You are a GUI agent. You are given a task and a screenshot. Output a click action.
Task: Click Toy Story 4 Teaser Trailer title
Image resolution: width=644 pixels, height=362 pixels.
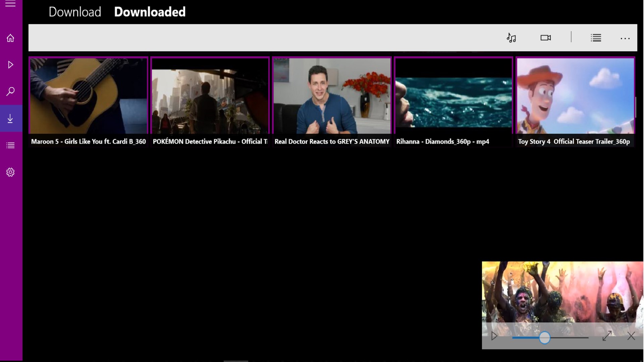[574, 141]
